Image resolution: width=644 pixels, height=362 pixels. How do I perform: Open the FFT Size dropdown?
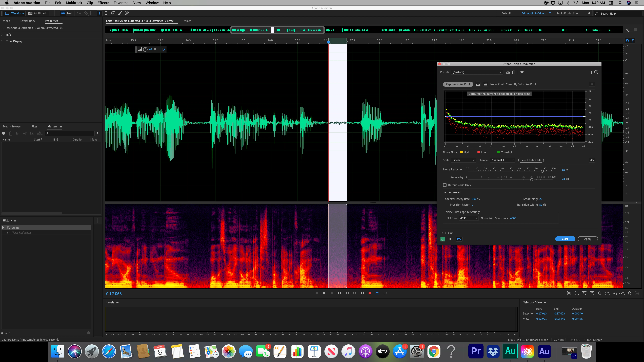(469, 218)
